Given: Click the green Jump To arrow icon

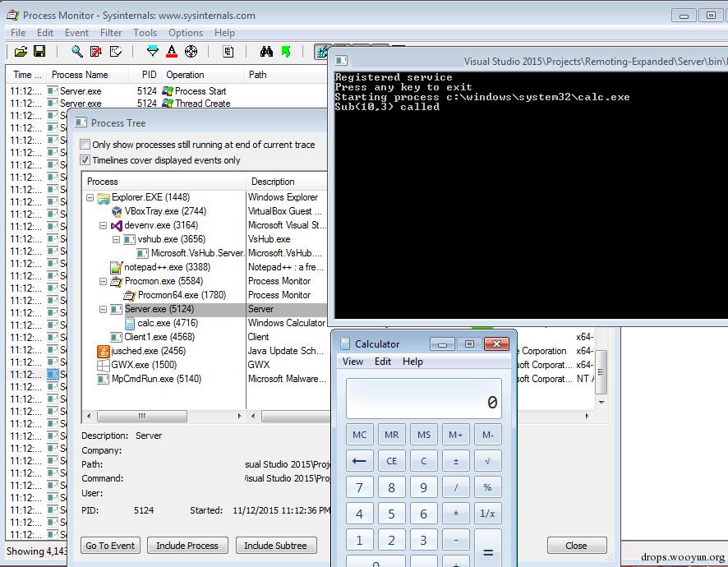Looking at the screenshot, I should [x=286, y=52].
